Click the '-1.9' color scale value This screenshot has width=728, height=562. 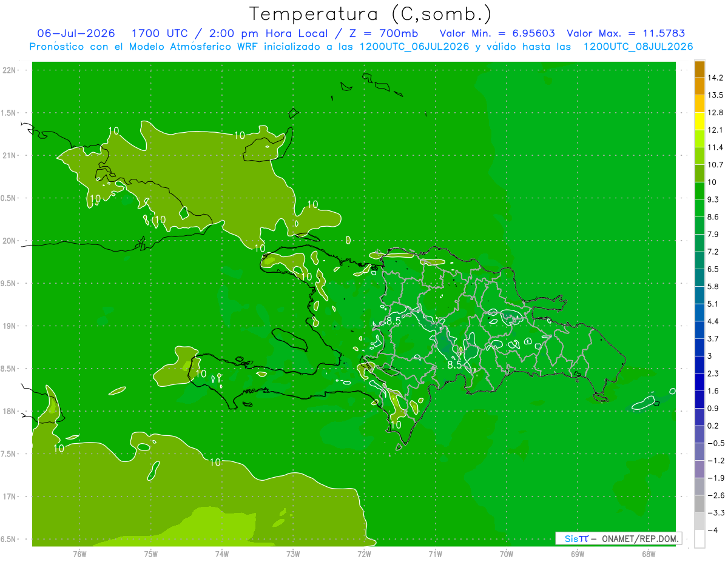click(x=715, y=478)
